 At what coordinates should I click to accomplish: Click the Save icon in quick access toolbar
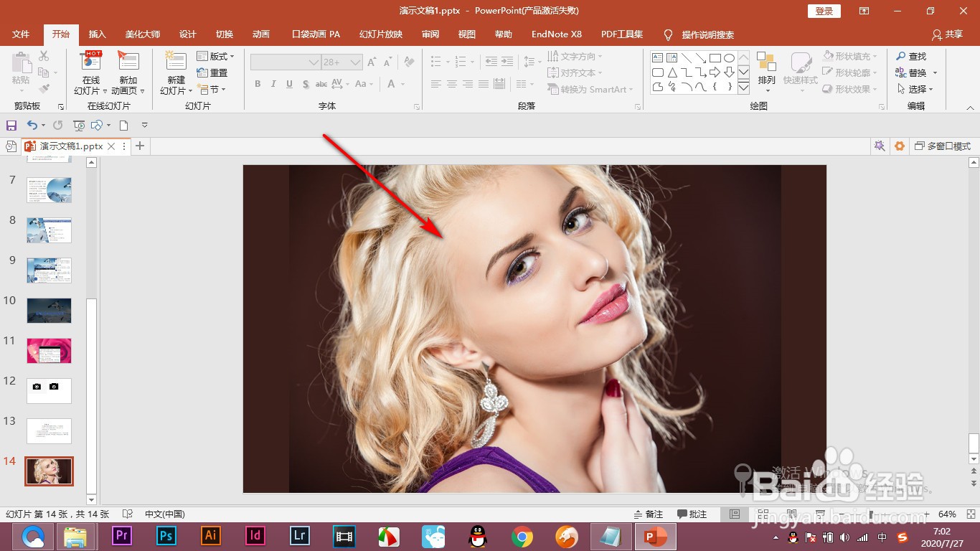coord(11,126)
